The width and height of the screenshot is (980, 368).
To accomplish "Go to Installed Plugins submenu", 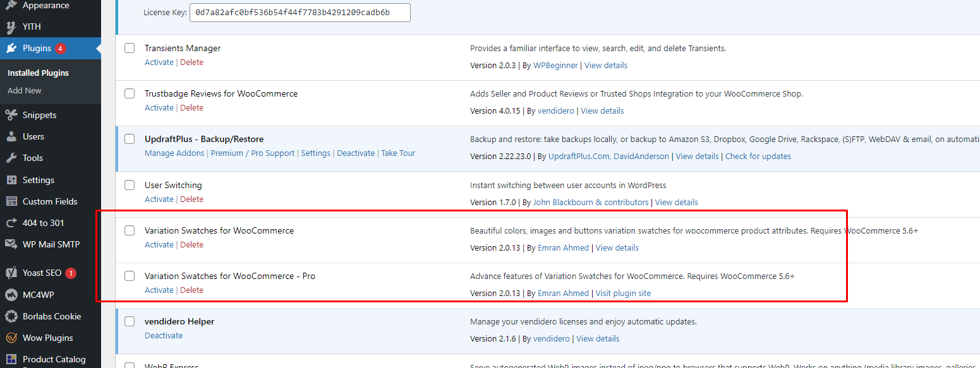I will click(38, 73).
